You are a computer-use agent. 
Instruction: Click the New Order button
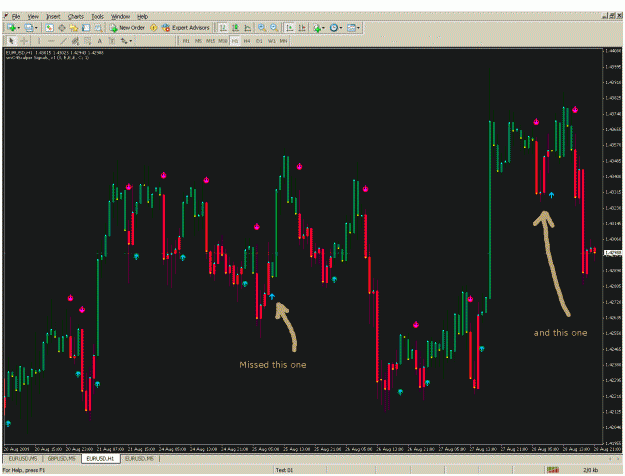pos(127,28)
